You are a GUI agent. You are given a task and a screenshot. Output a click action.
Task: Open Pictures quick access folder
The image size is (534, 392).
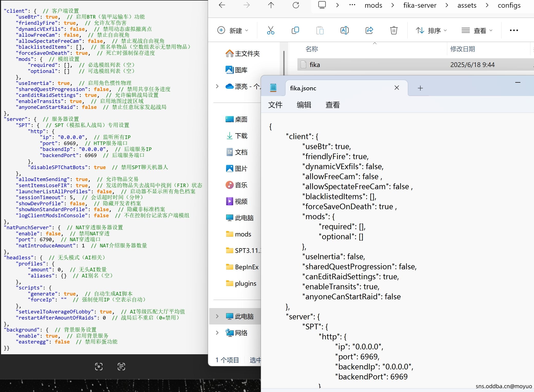(x=236, y=168)
